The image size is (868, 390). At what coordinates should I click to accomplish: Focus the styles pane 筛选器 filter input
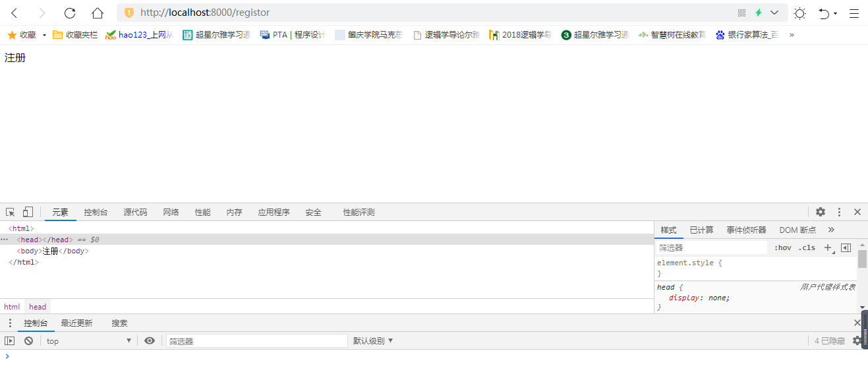click(x=712, y=247)
